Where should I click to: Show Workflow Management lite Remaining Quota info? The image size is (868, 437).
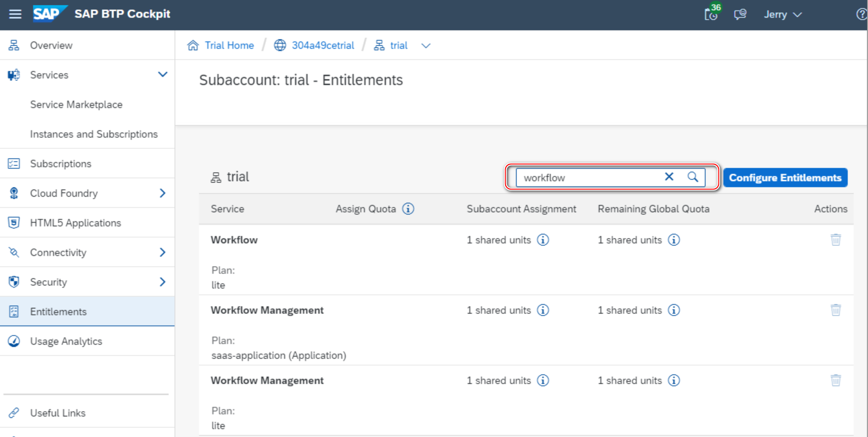click(674, 380)
